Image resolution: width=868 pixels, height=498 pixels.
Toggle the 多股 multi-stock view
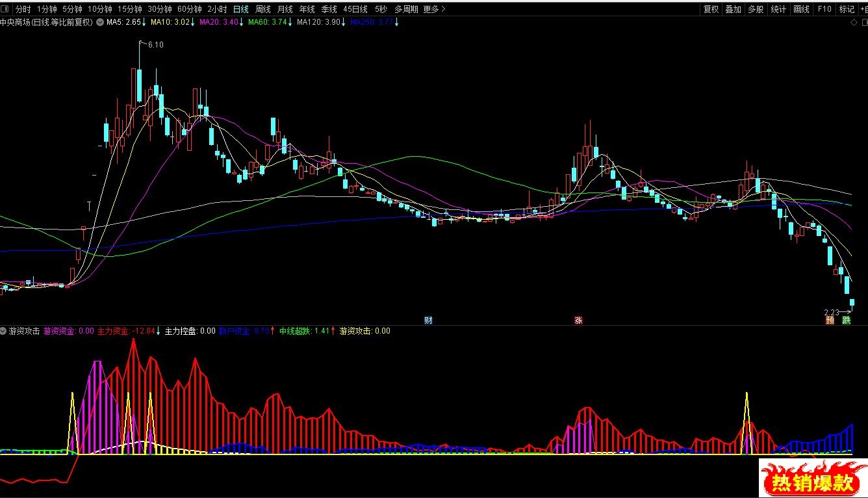pyautogui.click(x=756, y=9)
